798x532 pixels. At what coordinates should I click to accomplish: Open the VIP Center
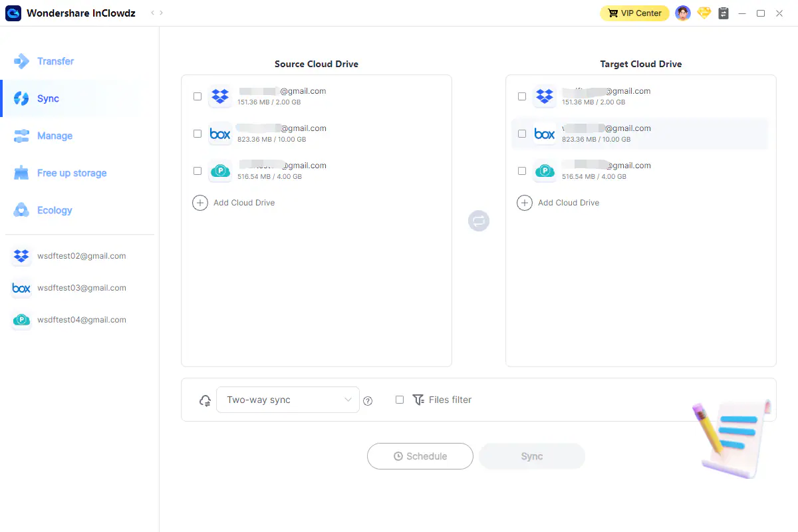634,13
